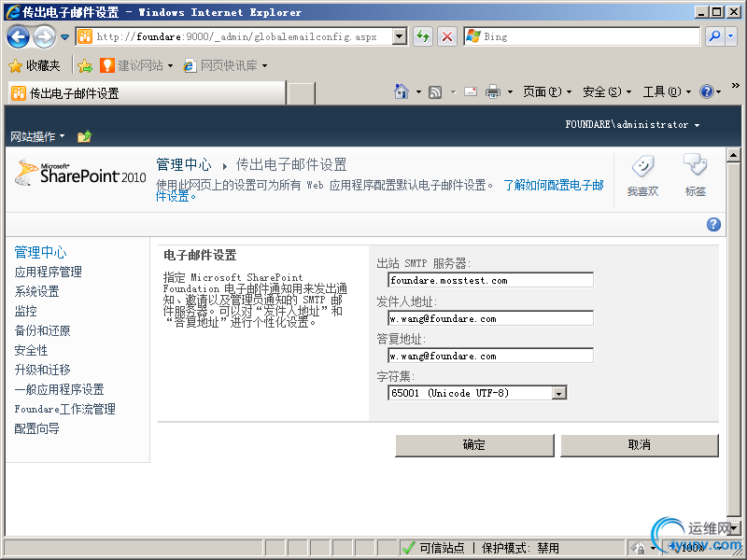Click page scrollbar up arrow
The width and height of the screenshot is (747, 560).
(x=733, y=155)
